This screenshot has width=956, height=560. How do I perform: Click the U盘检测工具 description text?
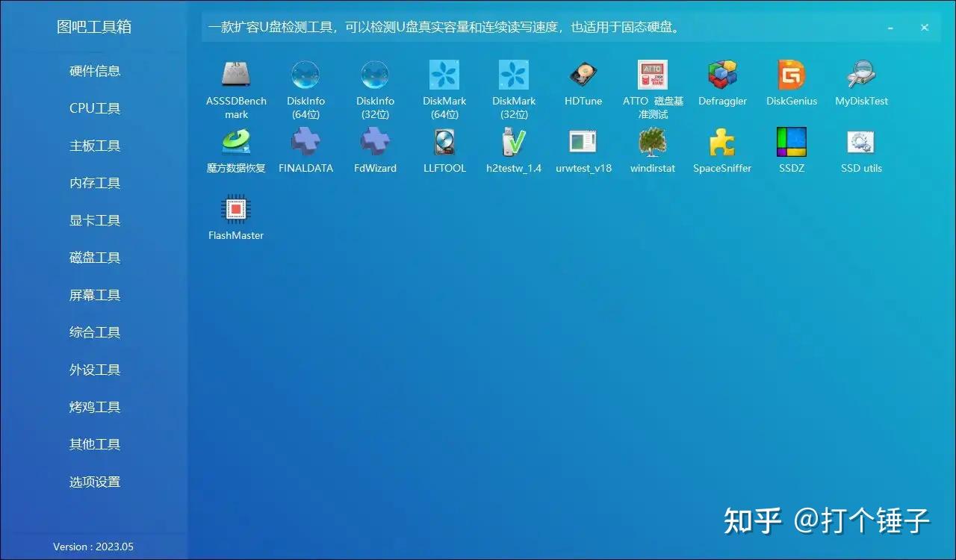pyautogui.click(x=444, y=28)
